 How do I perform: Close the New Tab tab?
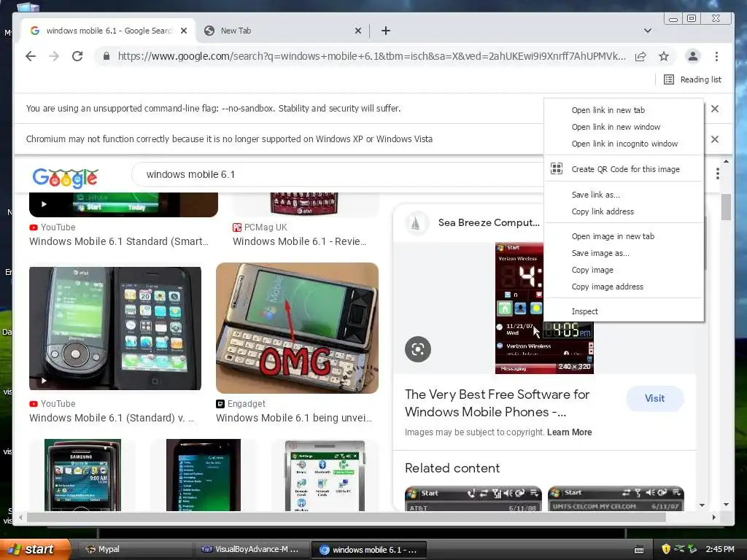(x=358, y=31)
